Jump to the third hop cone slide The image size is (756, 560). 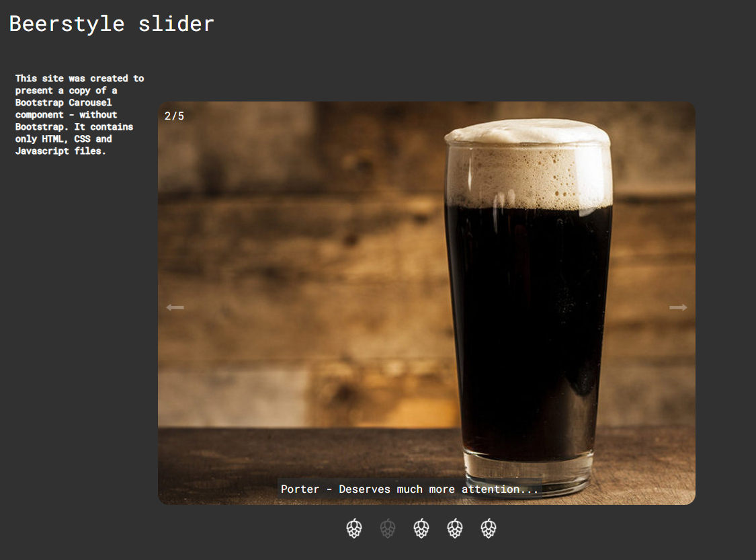pos(421,528)
